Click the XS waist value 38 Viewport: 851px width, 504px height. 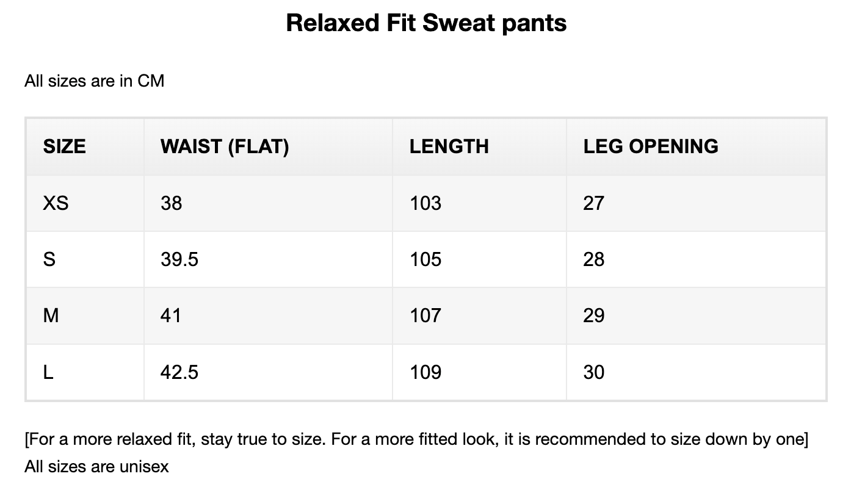[171, 203]
